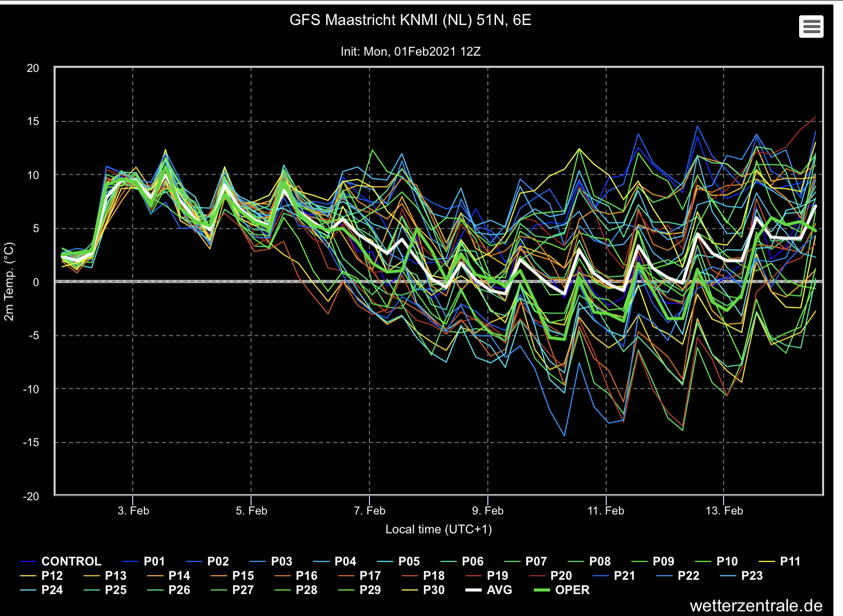This screenshot has width=843, height=616.
Task: Select the P16 legend item
Action: [x=296, y=576]
